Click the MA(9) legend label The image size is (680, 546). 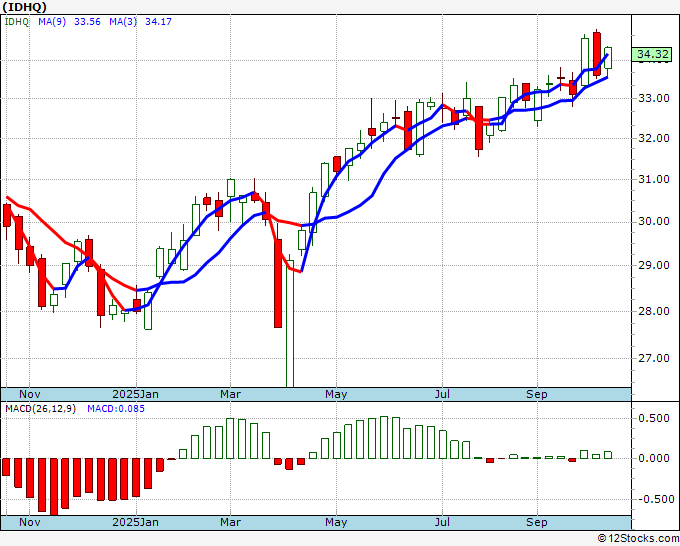click(x=52, y=22)
